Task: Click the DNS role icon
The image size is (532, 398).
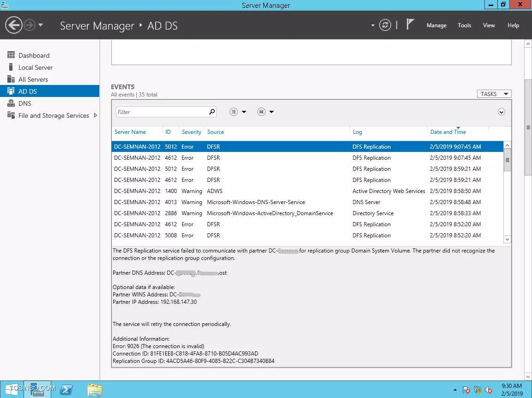Action: 11,103
